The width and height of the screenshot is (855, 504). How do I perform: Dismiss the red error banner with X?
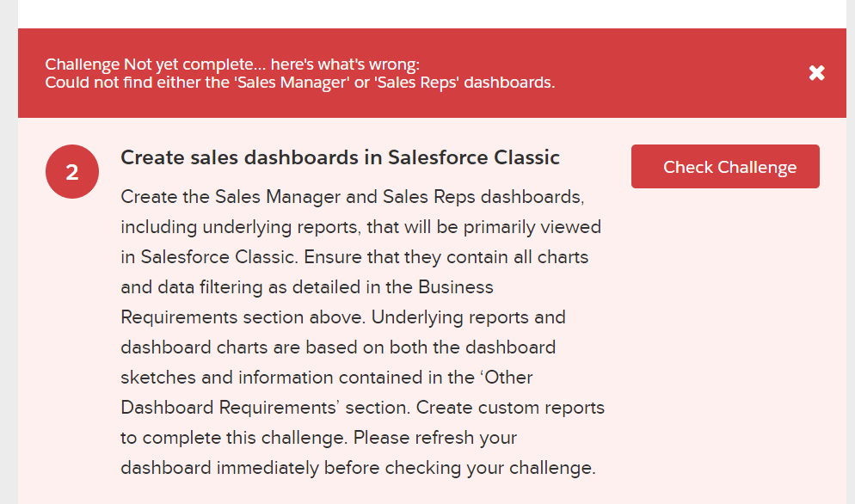(816, 73)
